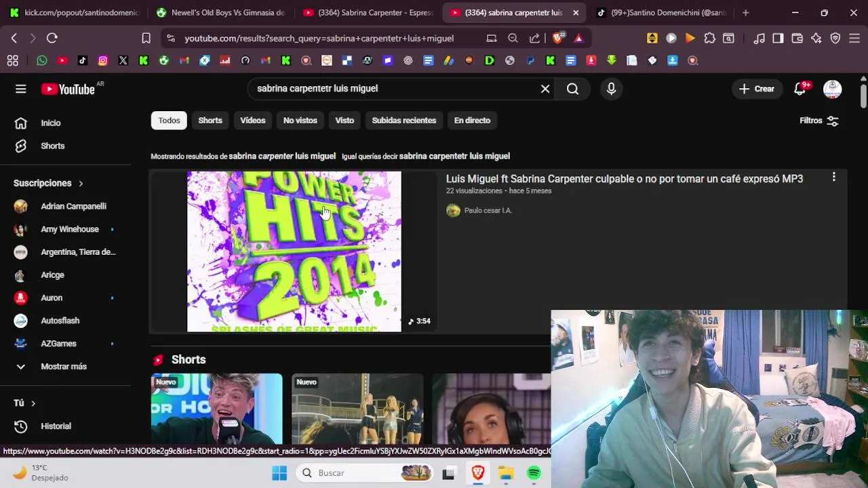
Task: Open the Brave Shields lion icon
Action: click(558, 39)
